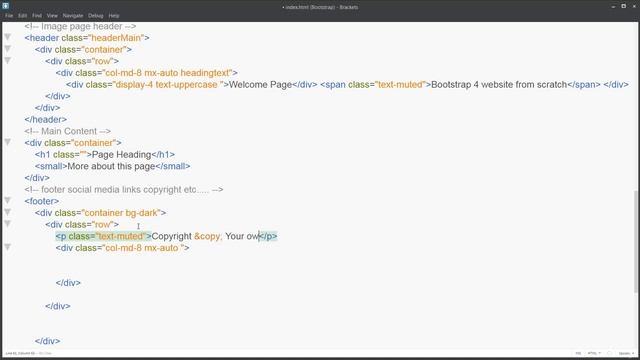The width and height of the screenshot is (640, 360).
Task: Click the &copy; entity in the footer paragraph
Action: (208, 236)
